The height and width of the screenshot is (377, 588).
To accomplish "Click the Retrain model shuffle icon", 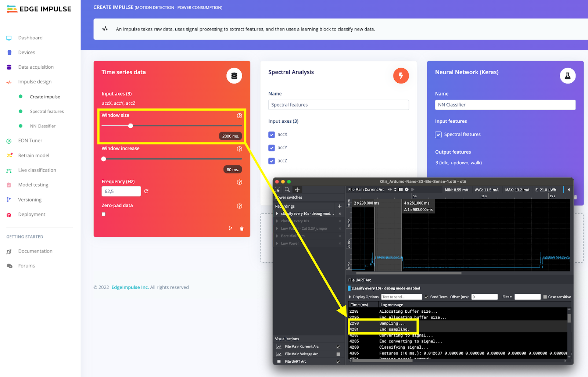I will [x=10, y=155].
